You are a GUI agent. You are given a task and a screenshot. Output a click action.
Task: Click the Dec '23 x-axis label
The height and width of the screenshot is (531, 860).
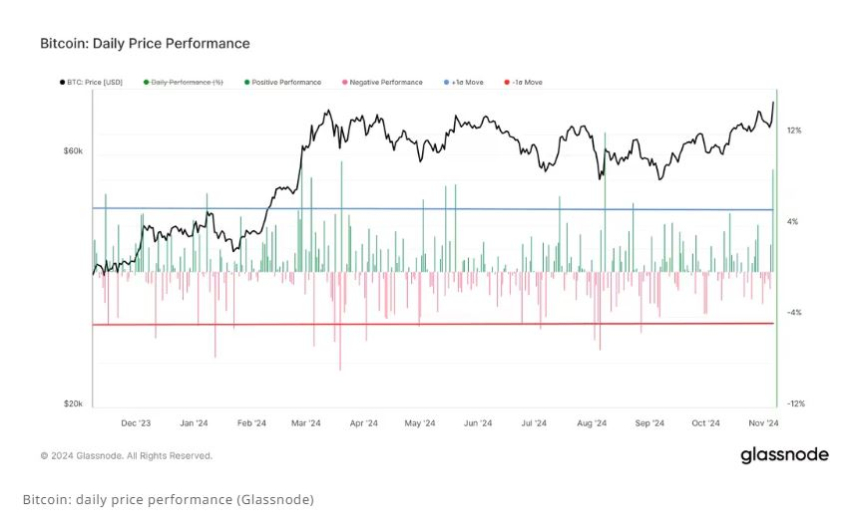[136, 423]
